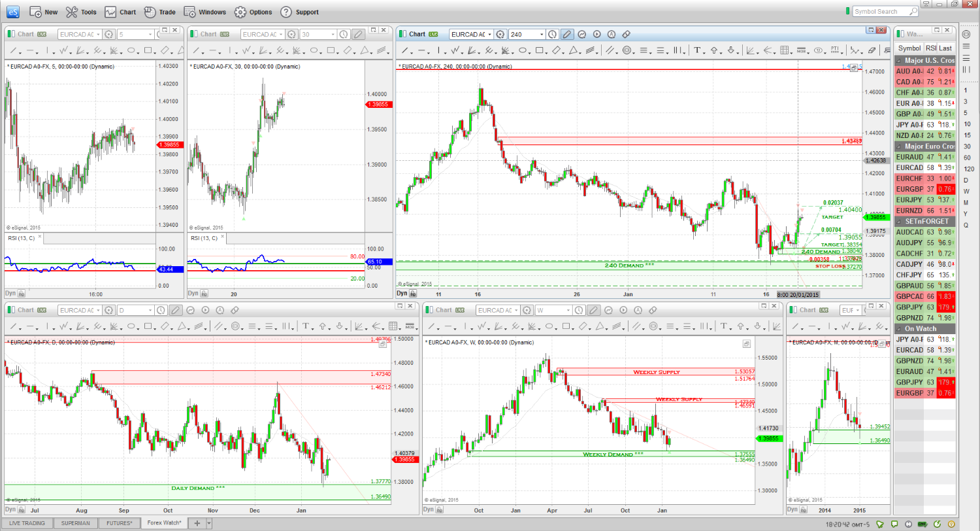Select the W interval shortcut
This screenshot has width=980, height=531.
pos(966,191)
